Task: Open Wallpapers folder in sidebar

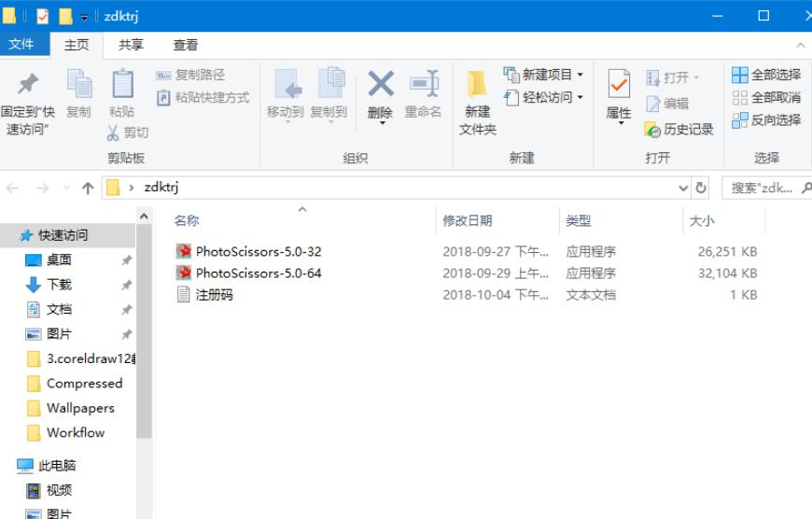Action: tap(81, 408)
